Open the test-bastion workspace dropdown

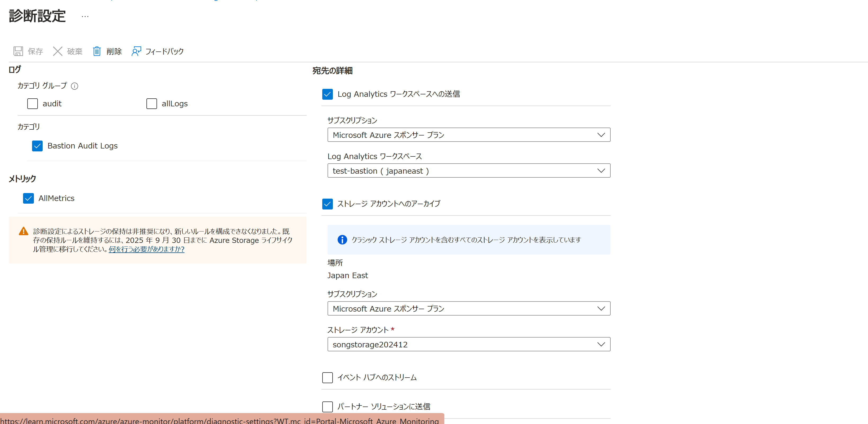point(468,171)
